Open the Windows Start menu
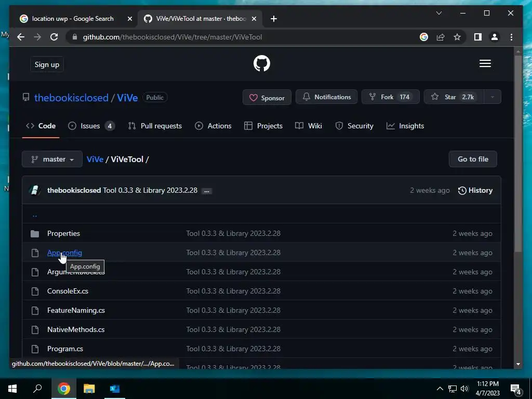Image resolution: width=532 pixels, height=399 pixels. click(x=12, y=389)
